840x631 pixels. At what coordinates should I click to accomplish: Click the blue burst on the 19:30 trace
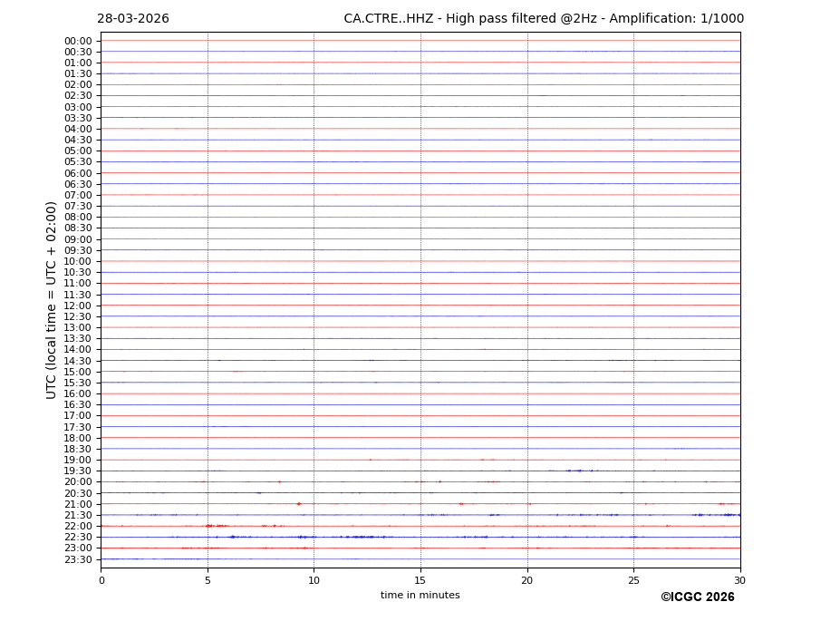[575, 471]
